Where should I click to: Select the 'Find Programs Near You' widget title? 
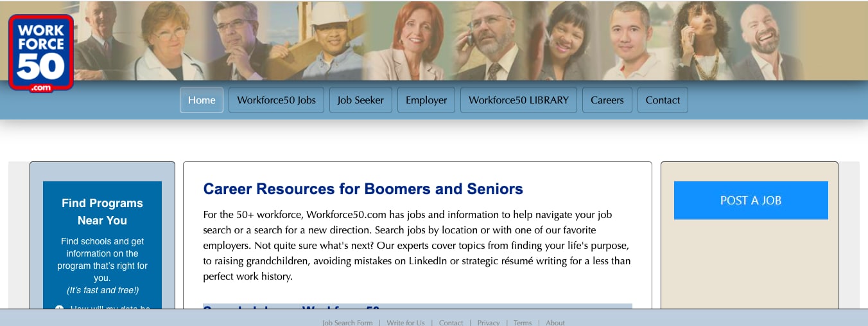coord(102,212)
